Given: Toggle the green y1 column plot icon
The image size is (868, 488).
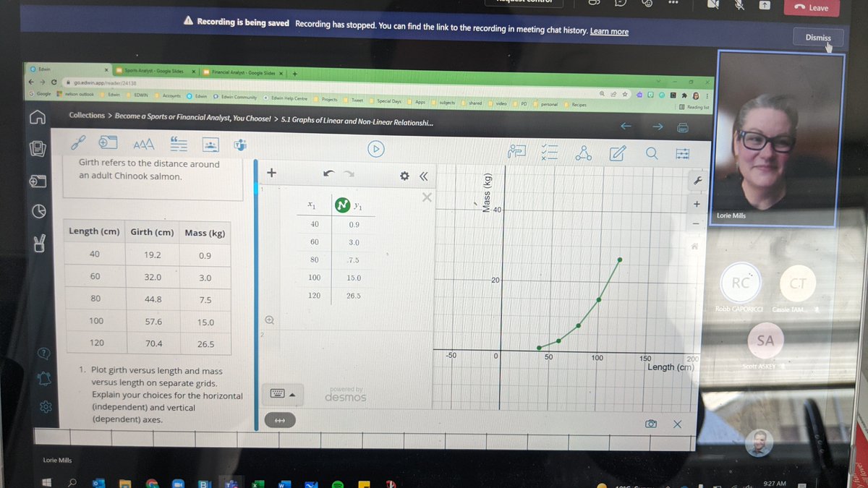Looking at the screenshot, I should [344, 206].
